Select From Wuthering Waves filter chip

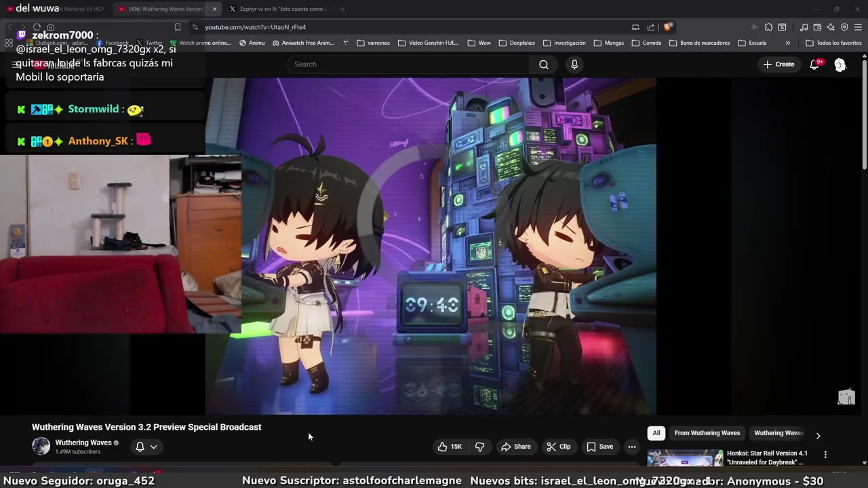pyautogui.click(x=707, y=433)
